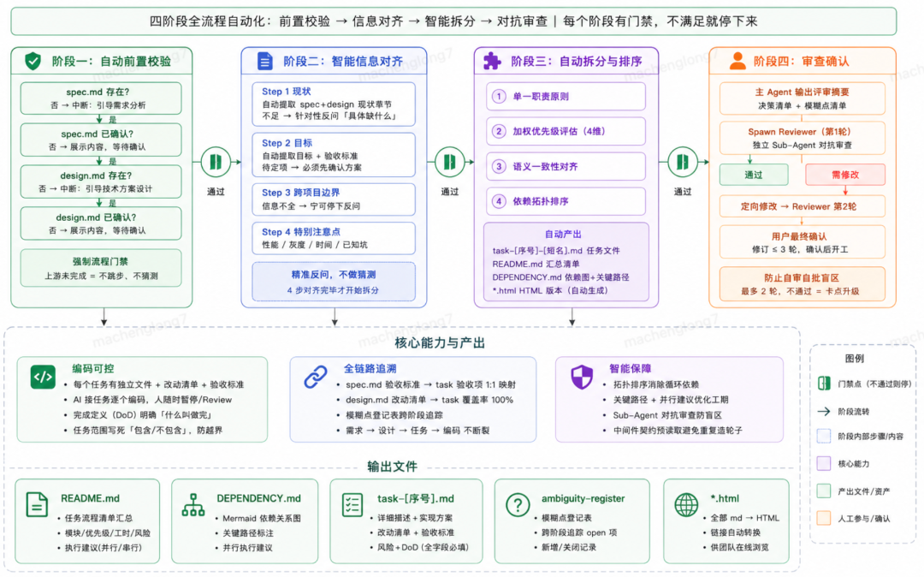
Task: Click the green 通过 box in 阶段四
Action: 754,175
